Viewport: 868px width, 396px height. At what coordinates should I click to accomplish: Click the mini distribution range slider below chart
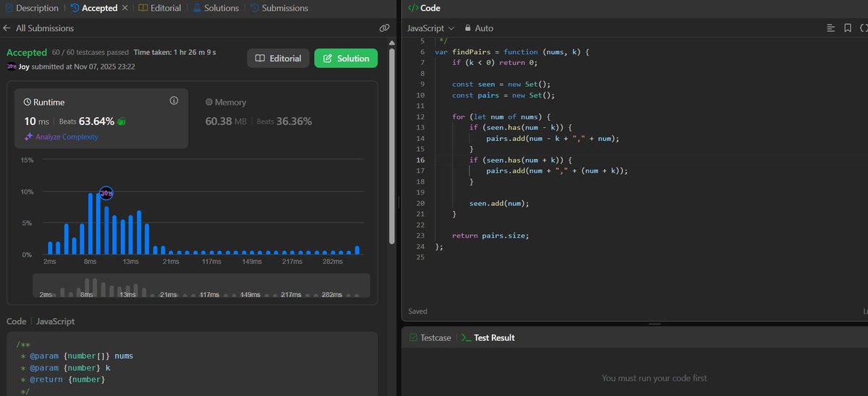(x=201, y=285)
